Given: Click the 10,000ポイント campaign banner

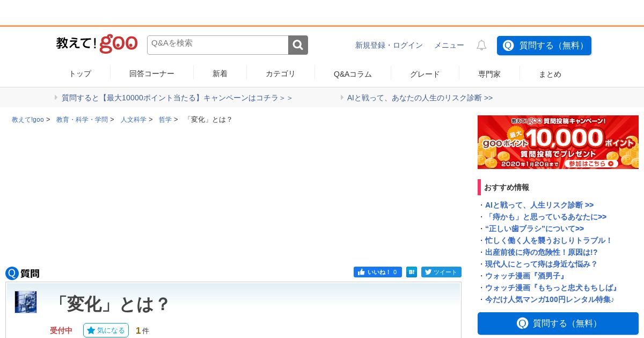Looking at the screenshot, I should tap(558, 142).
